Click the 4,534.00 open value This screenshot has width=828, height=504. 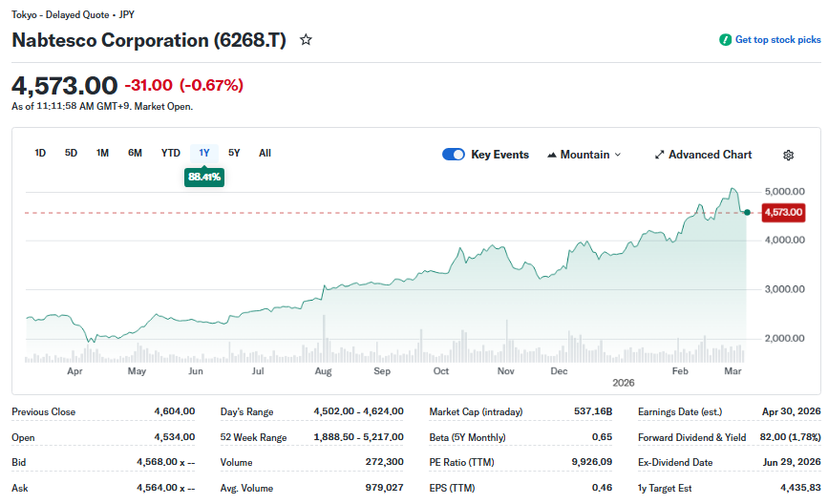(x=174, y=437)
